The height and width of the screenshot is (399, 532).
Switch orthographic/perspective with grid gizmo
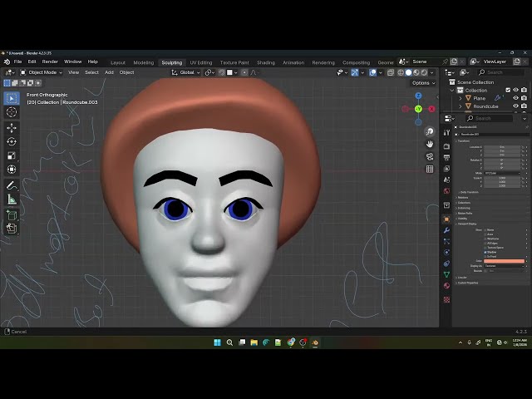click(430, 169)
